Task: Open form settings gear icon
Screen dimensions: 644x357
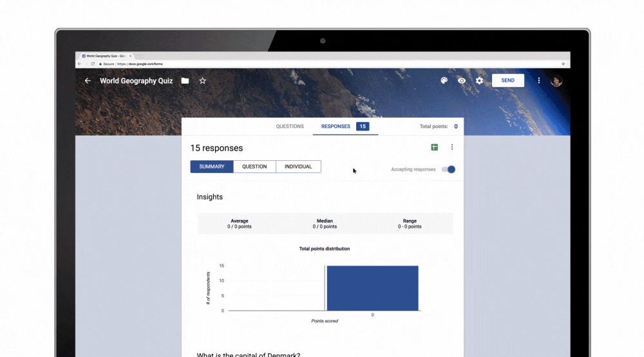Action: point(479,80)
